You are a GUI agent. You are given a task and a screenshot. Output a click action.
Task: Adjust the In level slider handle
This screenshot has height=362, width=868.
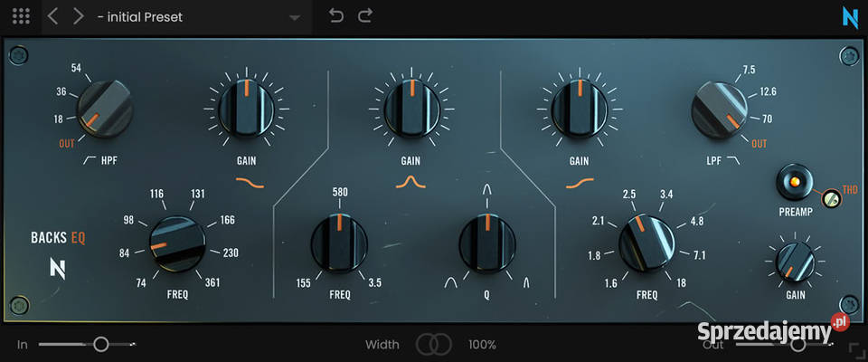100,344
